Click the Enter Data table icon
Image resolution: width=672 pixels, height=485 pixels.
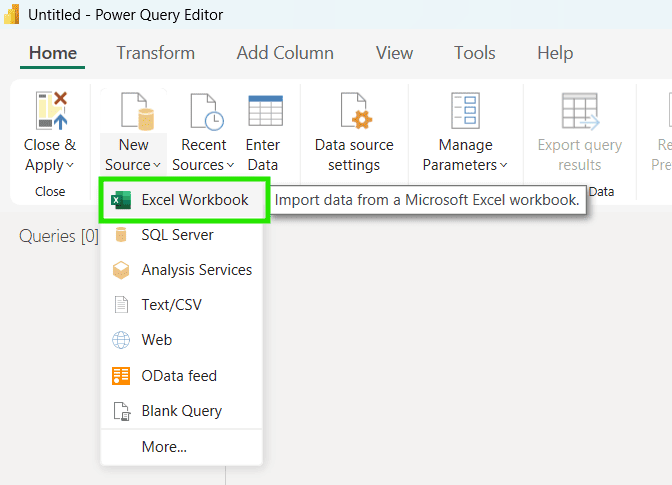266,111
